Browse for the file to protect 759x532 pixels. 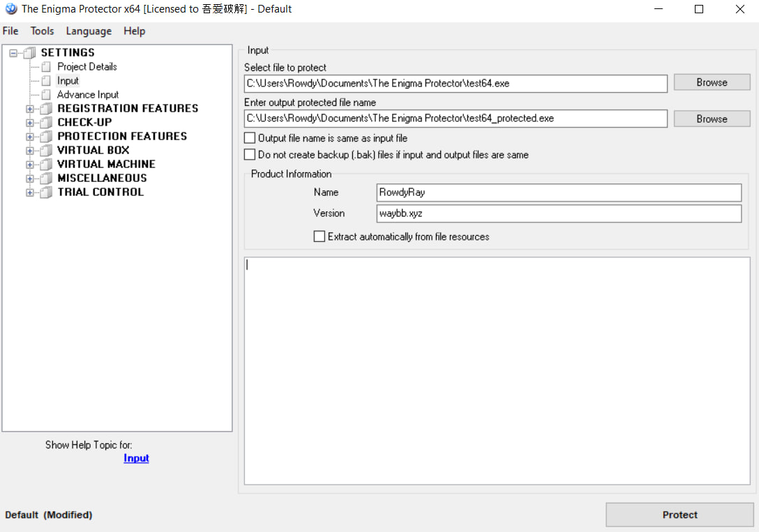tap(712, 82)
